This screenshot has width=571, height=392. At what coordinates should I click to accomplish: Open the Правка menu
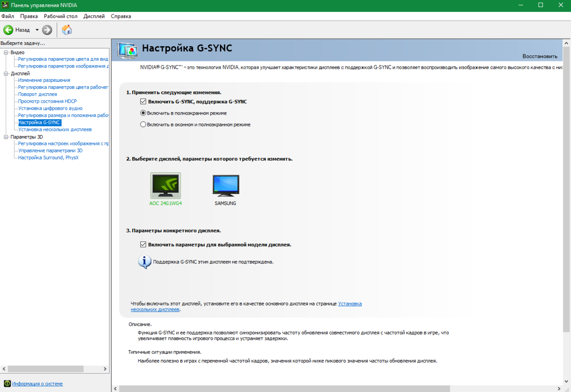tap(29, 16)
